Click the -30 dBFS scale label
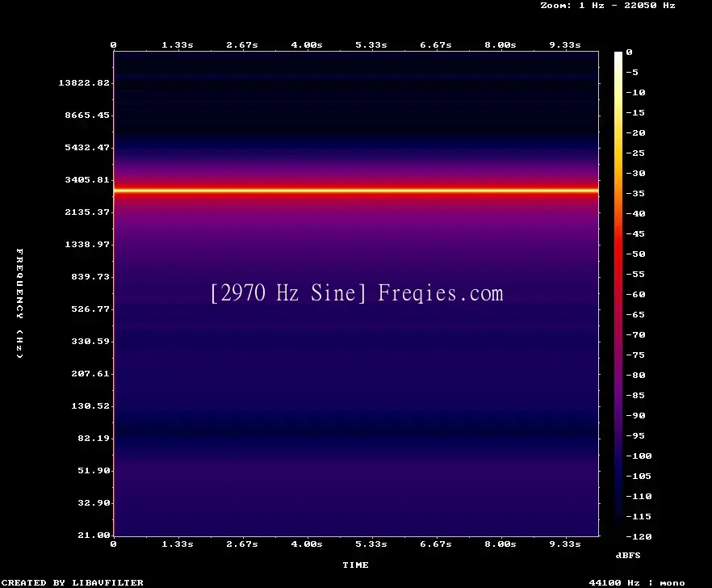712x588 pixels. pyautogui.click(x=636, y=173)
